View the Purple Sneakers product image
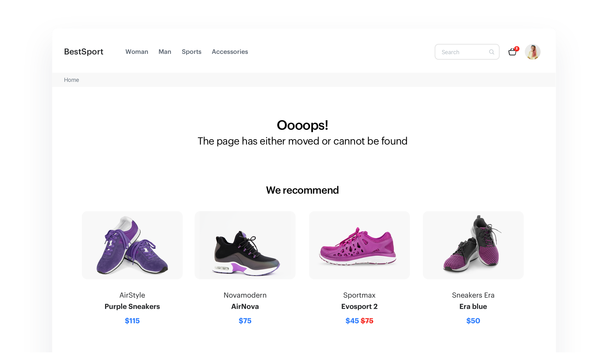605x364 pixels. tap(132, 245)
